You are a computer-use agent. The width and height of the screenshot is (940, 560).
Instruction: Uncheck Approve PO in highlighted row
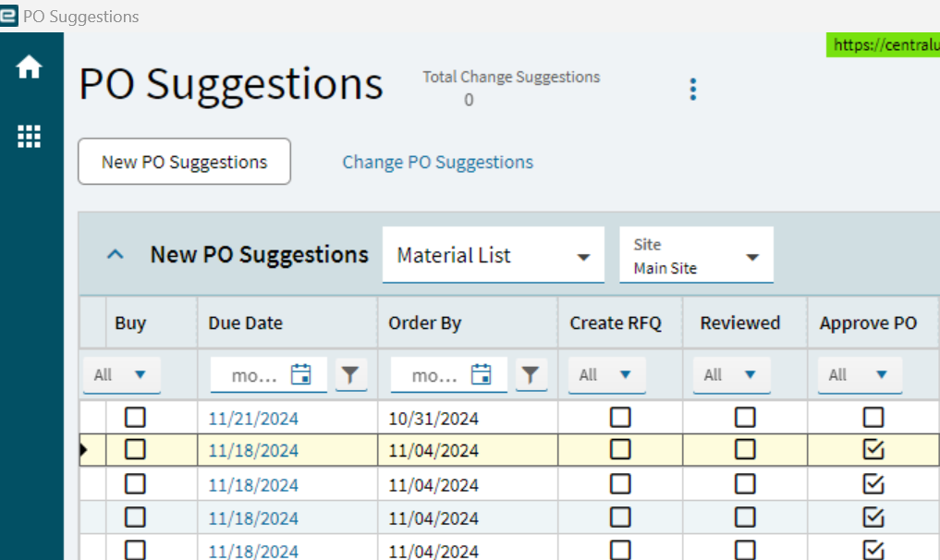873,449
